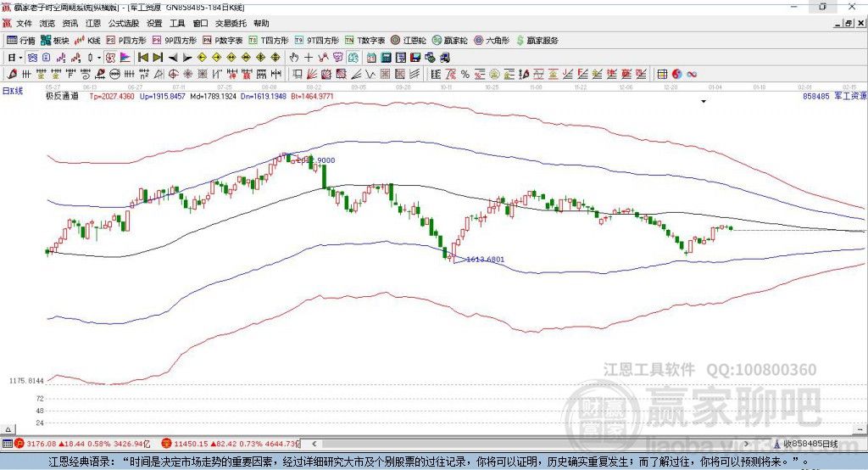Open the 浏览 menu
The height and width of the screenshot is (470, 868).
pos(47,23)
